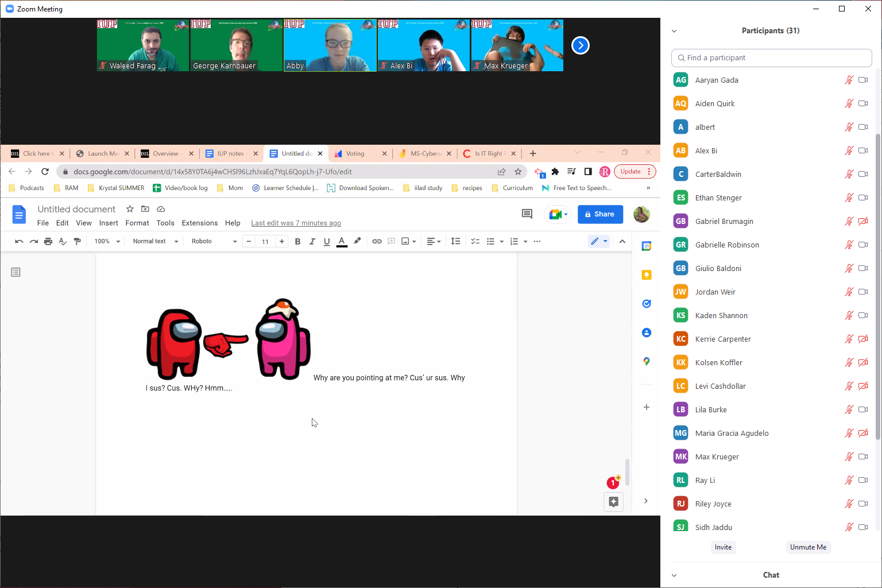Click the blue Share button

click(x=600, y=214)
